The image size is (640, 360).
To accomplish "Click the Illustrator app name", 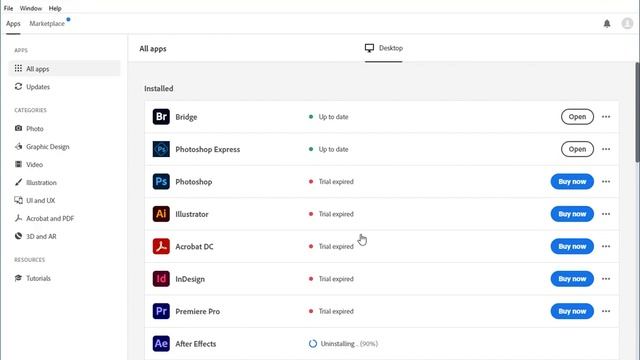I will tap(192, 214).
